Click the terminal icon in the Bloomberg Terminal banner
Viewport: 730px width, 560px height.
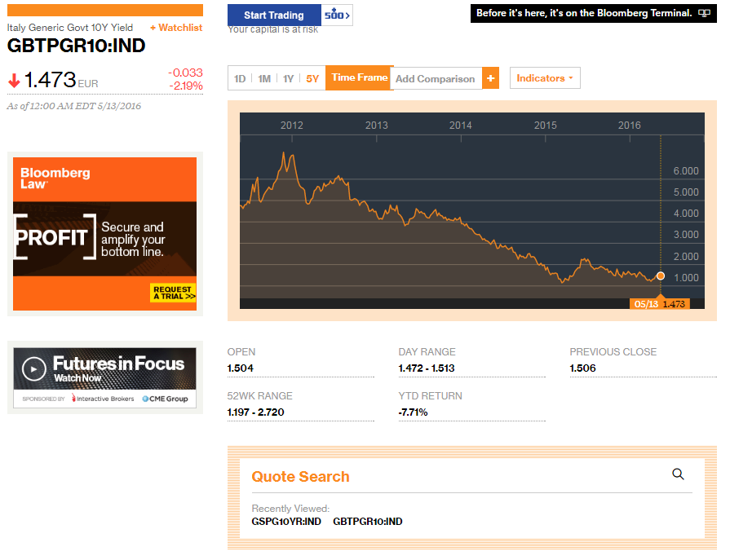coord(704,13)
